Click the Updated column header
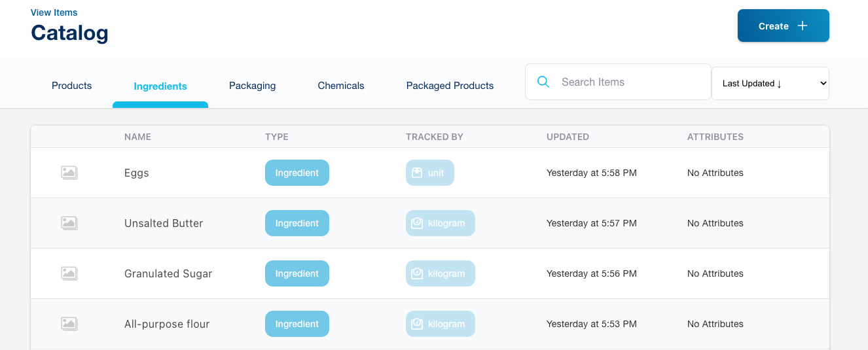The height and width of the screenshot is (350, 868). tap(568, 137)
